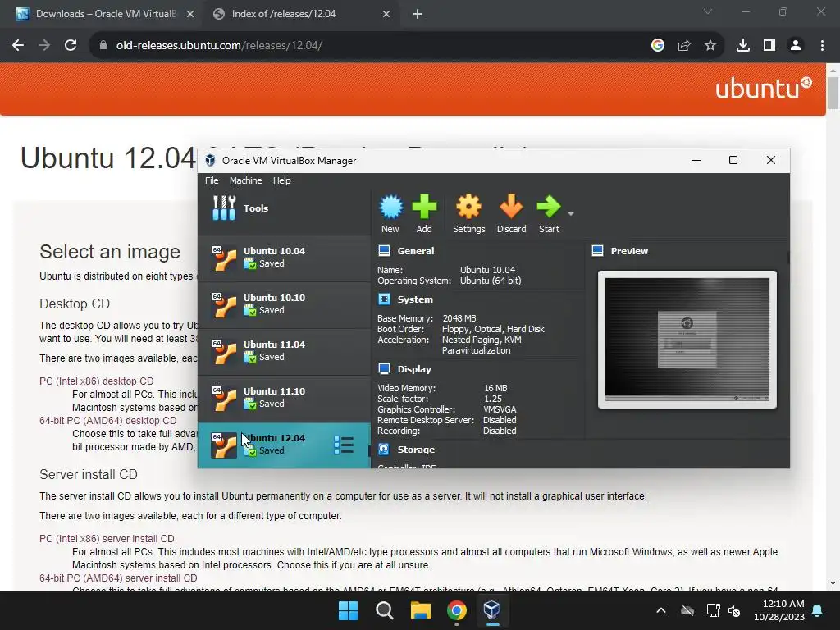Open 64-bit PC (AMD64) server install CD link
The height and width of the screenshot is (630, 840).
[x=118, y=578]
